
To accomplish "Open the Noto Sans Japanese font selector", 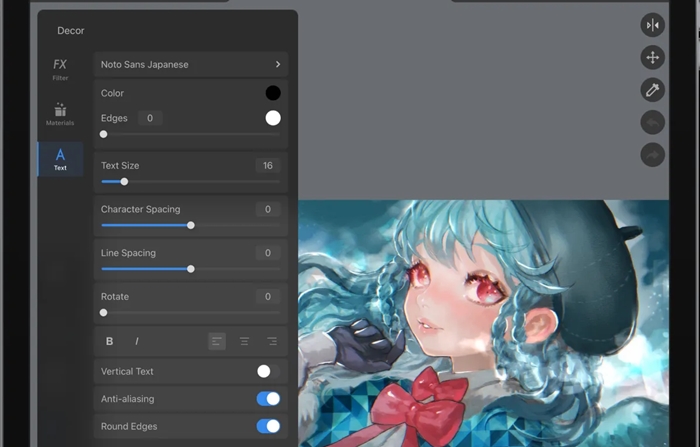I will coord(191,64).
